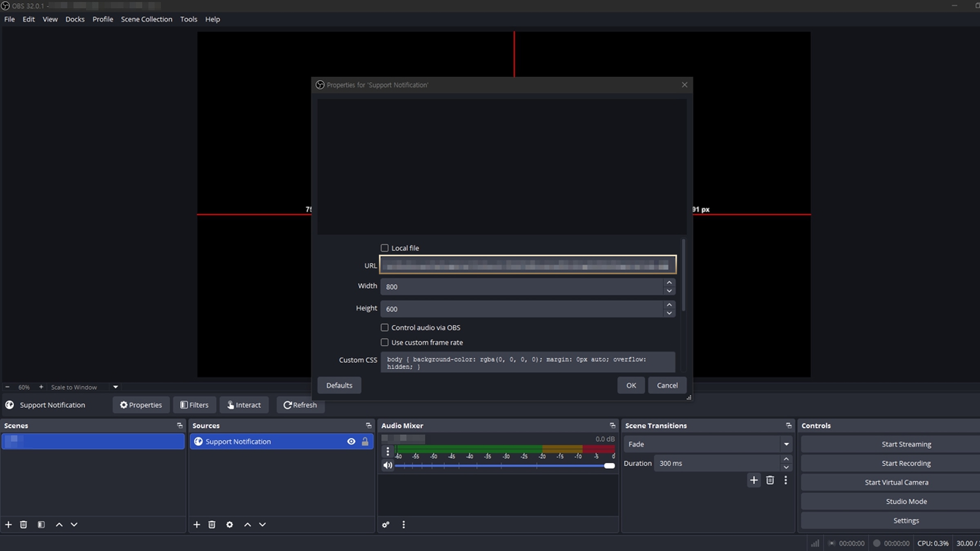Open the Tools menu
This screenshot has width=980, height=551.
pyautogui.click(x=189, y=19)
